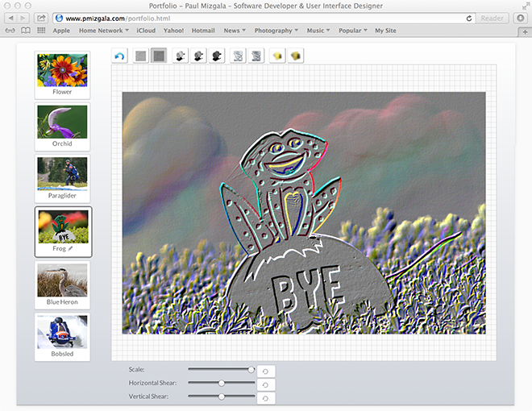Select the Orchid thumbnail
The height and width of the screenshot is (411, 532).
(62, 127)
